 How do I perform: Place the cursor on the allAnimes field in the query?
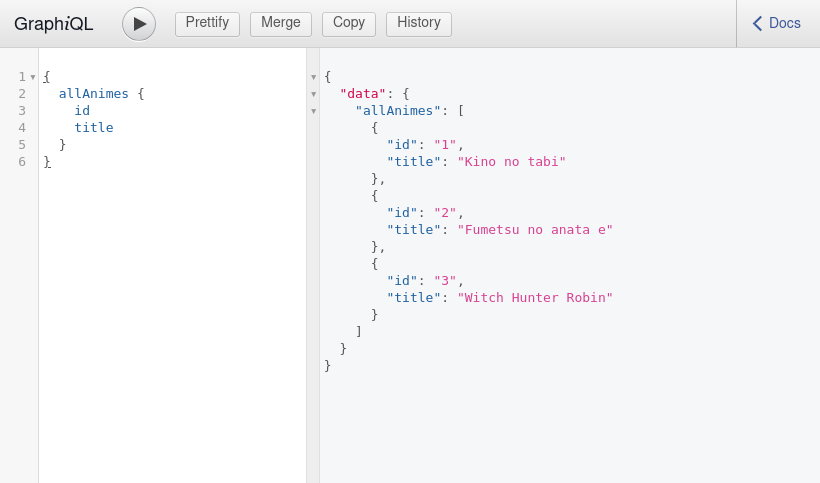(x=93, y=94)
